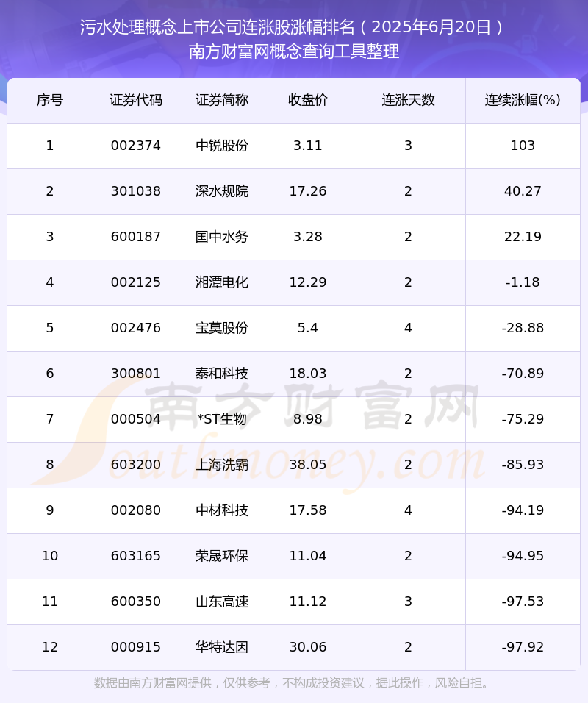This screenshot has height=703, width=588.
Task: Click closing price 11.12
Action: (x=308, y=602)
